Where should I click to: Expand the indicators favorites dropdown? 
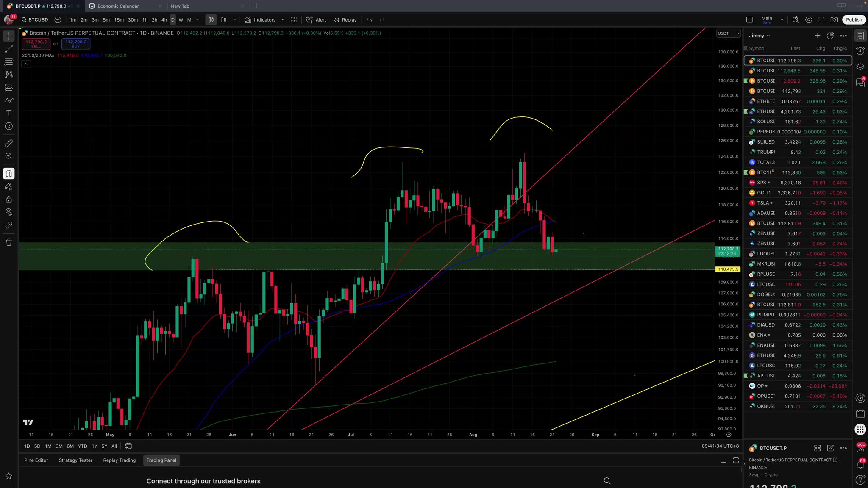coord(283,20)
